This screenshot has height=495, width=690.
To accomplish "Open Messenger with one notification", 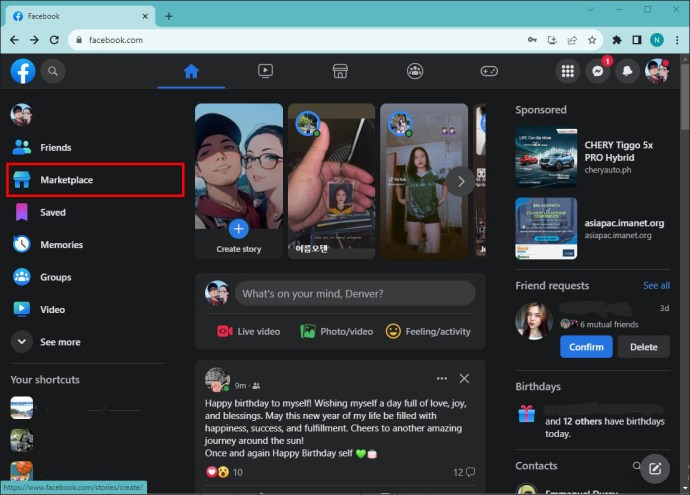I will point(598,71).
